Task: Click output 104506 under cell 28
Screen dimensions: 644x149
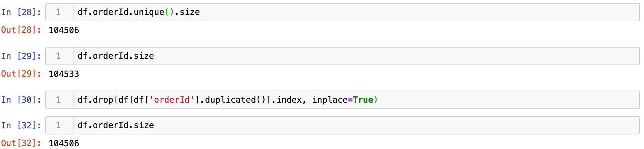Action: point(64,30)
